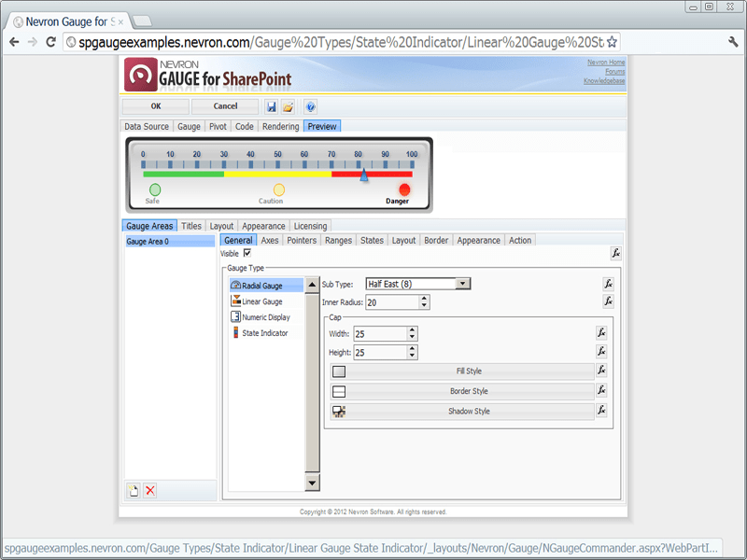Close the Nevron Gauge browser tab

click(120, 21)
